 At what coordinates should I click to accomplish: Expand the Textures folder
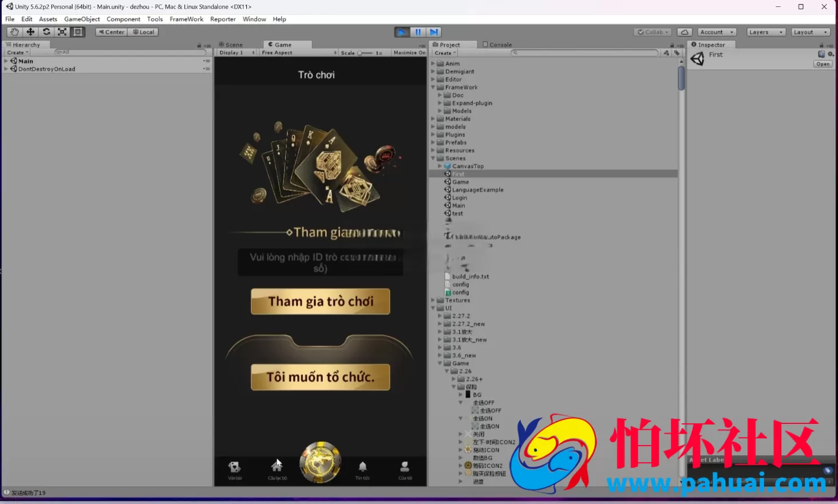point(433,300)
